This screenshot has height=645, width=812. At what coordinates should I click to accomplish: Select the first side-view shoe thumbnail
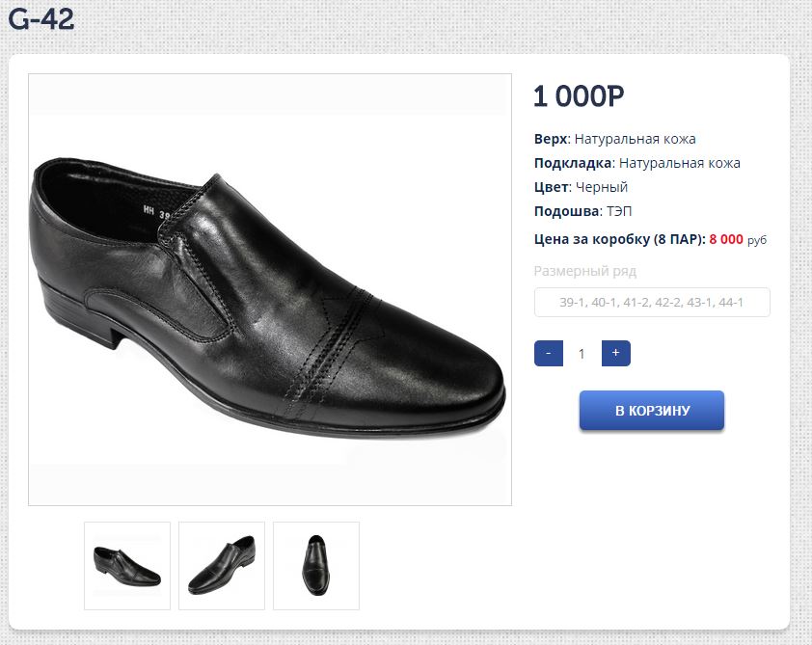(127, 566)
